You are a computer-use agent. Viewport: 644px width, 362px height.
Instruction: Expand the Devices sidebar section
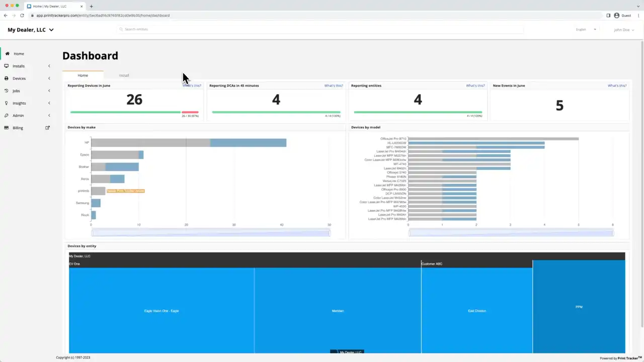pos(49,78)
